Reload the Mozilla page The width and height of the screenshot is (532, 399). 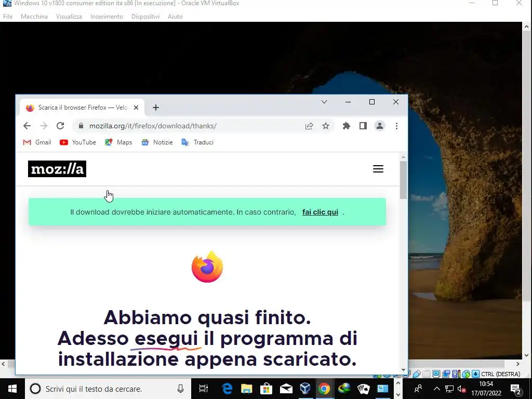[x=60, y=126]
